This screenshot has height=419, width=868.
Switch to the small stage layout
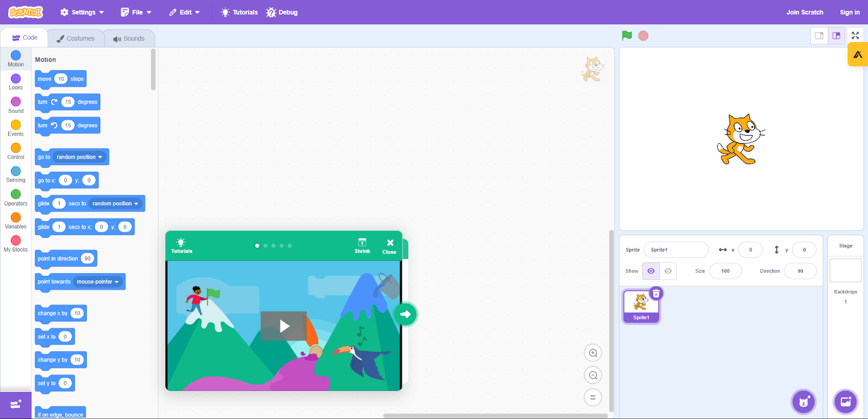(819, 36)
